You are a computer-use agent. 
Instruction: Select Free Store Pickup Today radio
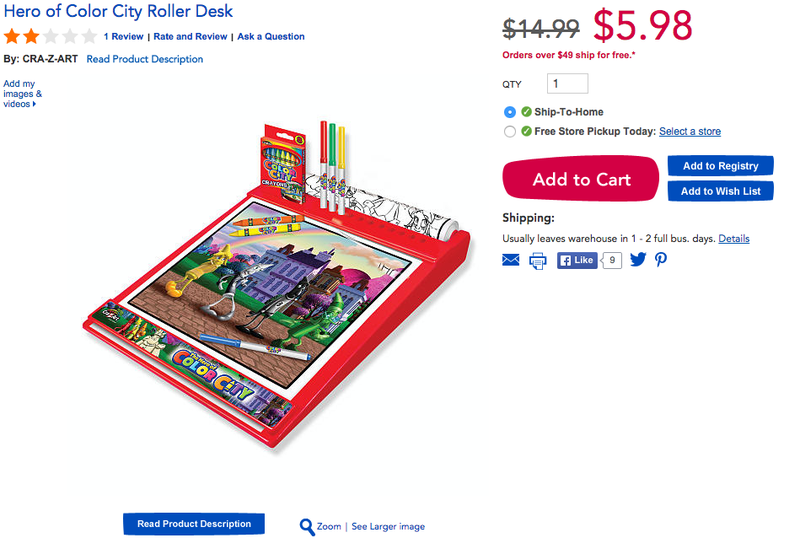coord(510,132)
